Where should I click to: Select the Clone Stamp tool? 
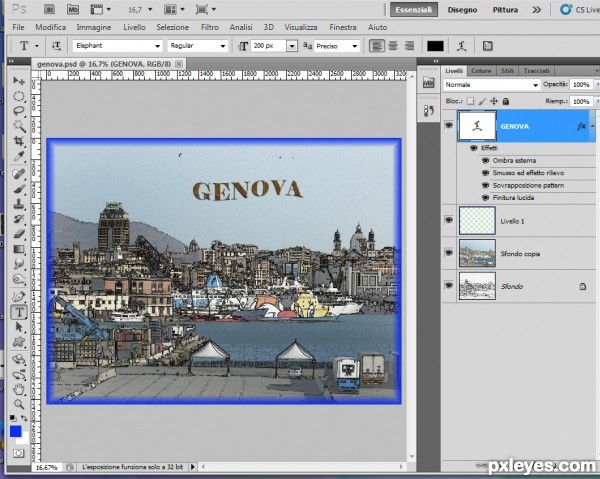point(19,204)
